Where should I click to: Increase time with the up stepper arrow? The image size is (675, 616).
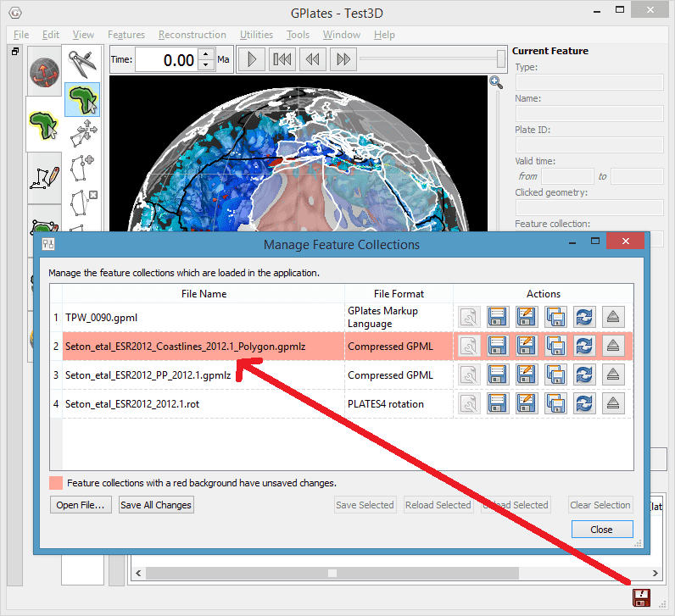[x=205, y=54]
